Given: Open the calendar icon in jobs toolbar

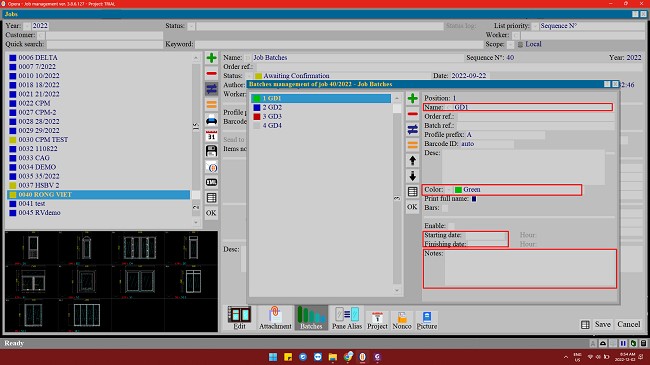Looking at the screenshot, I should pos(211,136).
